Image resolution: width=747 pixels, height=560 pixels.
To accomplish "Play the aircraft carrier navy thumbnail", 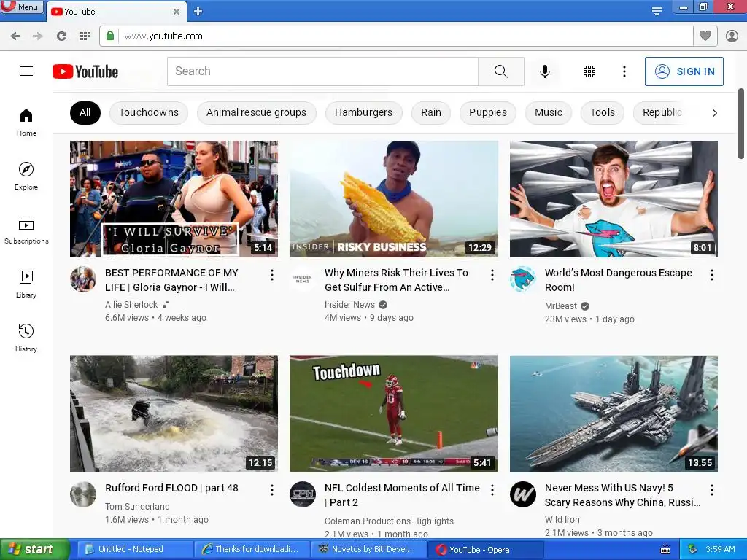I will click(614, 414).
